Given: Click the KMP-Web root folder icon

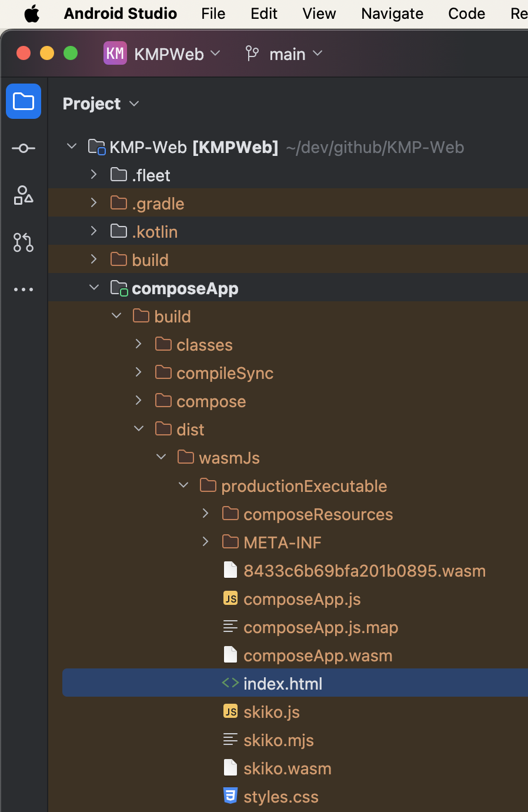Looking at the screenshot, I should click(x=96, y=147).
